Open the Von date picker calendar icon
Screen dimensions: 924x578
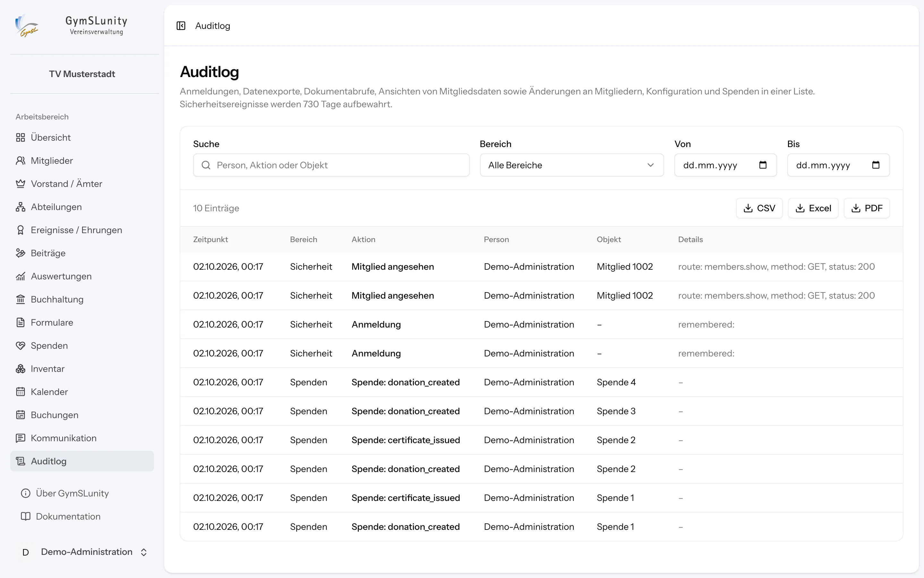(x=763, y=165)
